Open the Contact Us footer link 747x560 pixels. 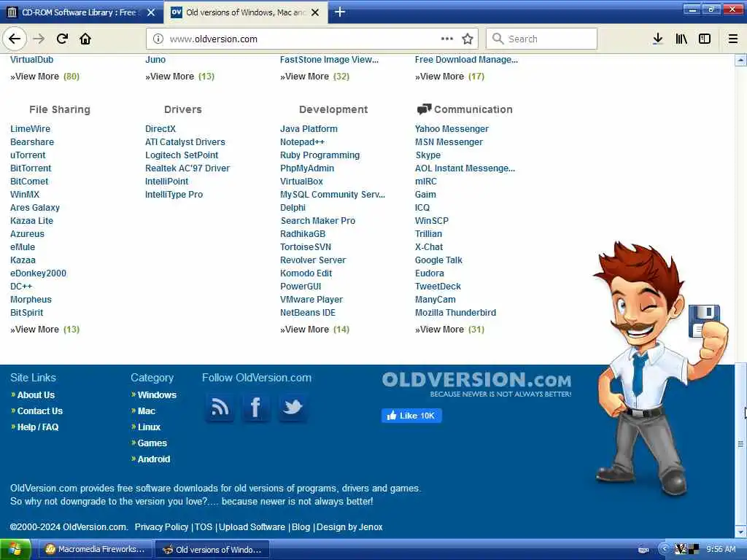pyautogui.click(x=40, y=411)
